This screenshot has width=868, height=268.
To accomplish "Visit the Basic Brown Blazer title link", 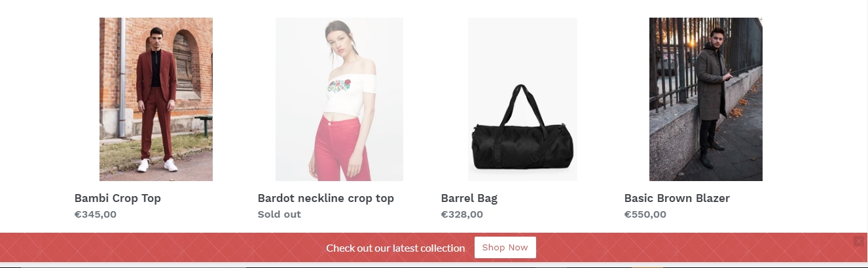I will (677, 198).
